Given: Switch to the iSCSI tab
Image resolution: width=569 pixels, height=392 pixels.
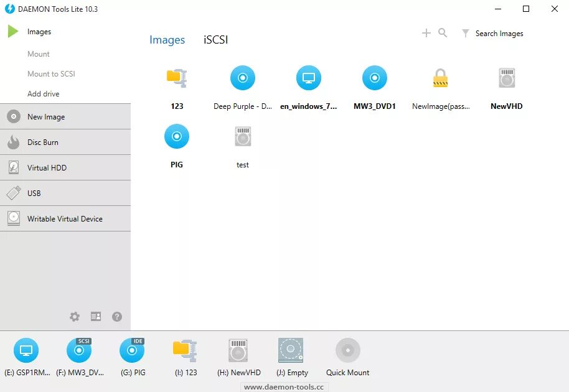Looking at the screenshot, I should coord(215,39).
